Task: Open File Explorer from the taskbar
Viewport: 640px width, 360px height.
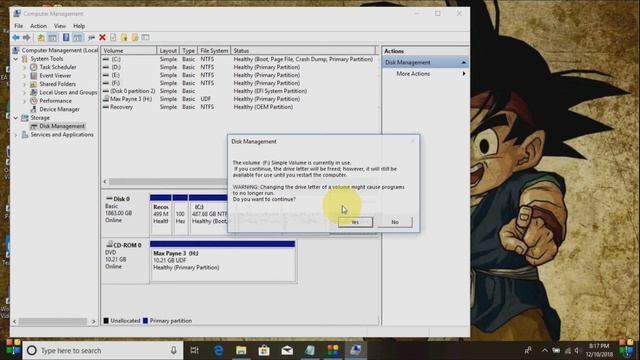Action: coord(241,350)
